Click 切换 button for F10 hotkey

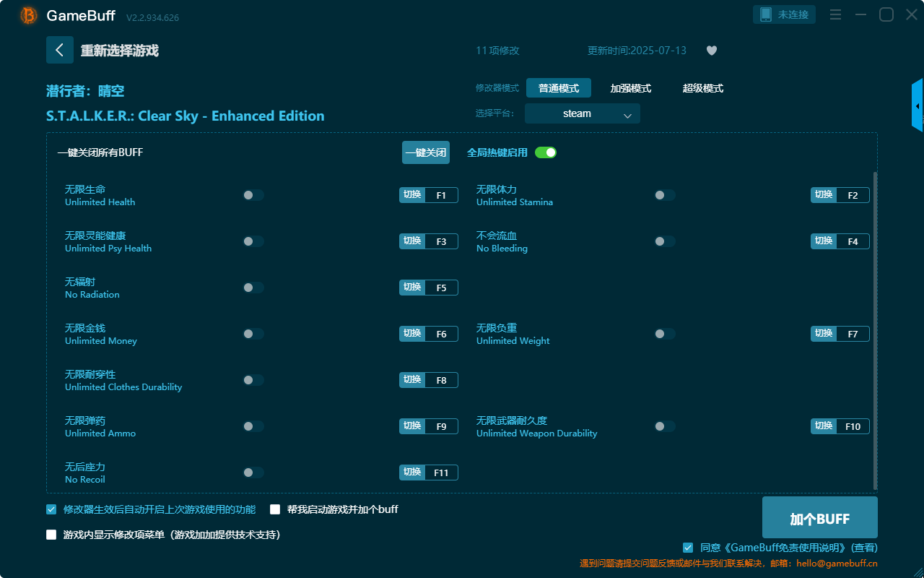click(824, 426)
